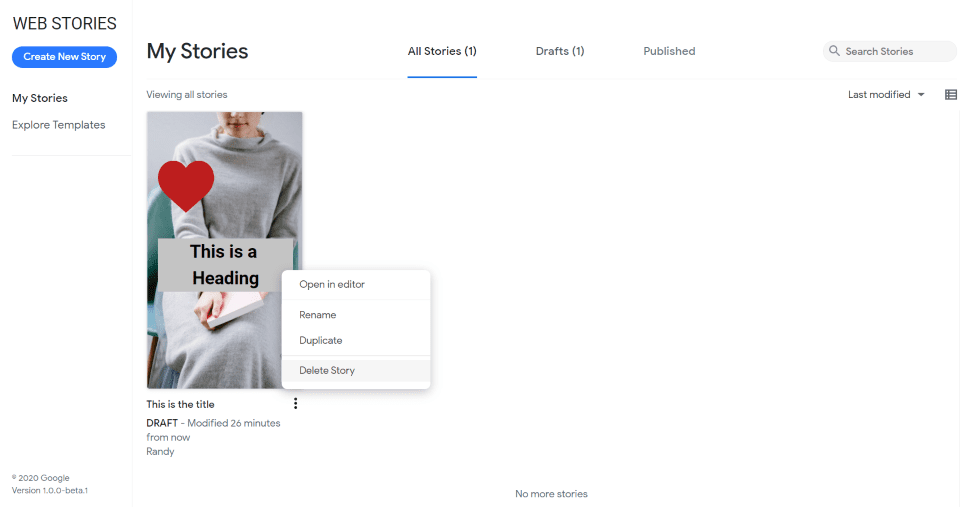Switch to the Published tab
This screenshot has width=960, height=507.
[669, 51]
